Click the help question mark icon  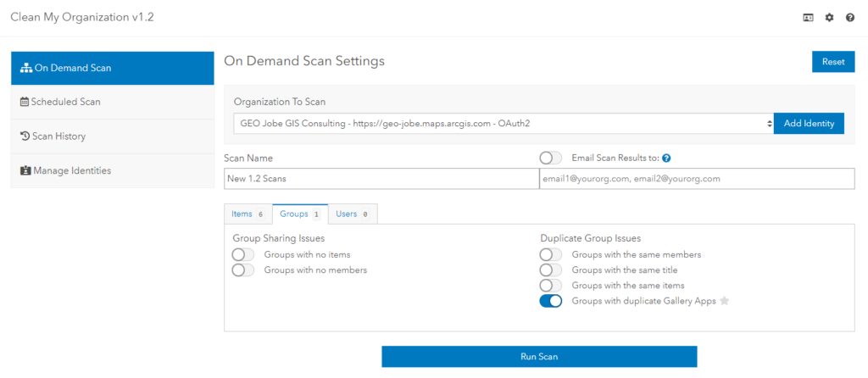click(850, 18)
